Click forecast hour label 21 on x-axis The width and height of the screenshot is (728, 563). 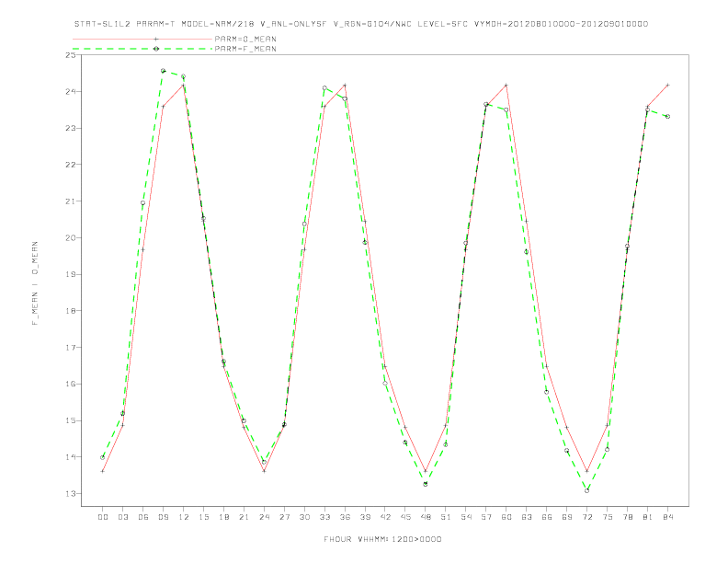(245, 517)
